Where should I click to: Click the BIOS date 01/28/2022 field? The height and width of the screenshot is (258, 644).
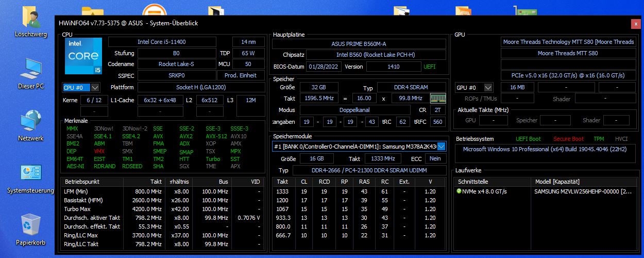point(324,67)
